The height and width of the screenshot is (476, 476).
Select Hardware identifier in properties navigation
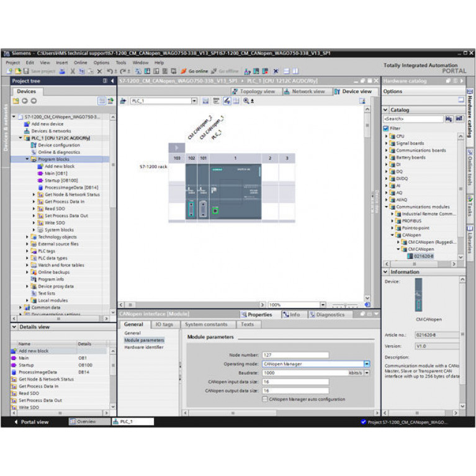144,348
